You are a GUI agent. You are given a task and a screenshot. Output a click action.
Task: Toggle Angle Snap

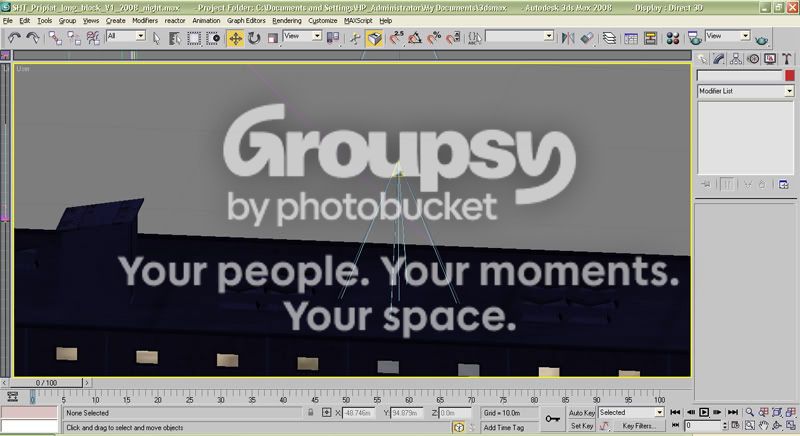(415, 38)
